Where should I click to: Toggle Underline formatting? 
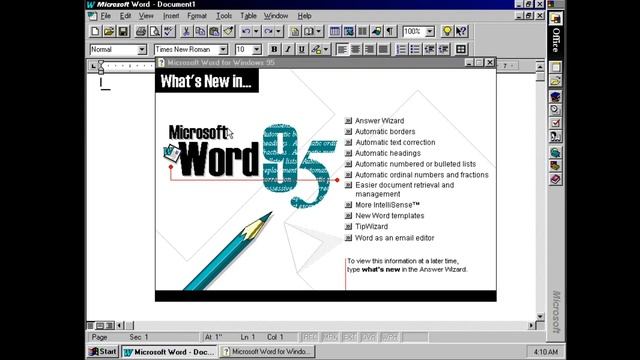(302, 49)
